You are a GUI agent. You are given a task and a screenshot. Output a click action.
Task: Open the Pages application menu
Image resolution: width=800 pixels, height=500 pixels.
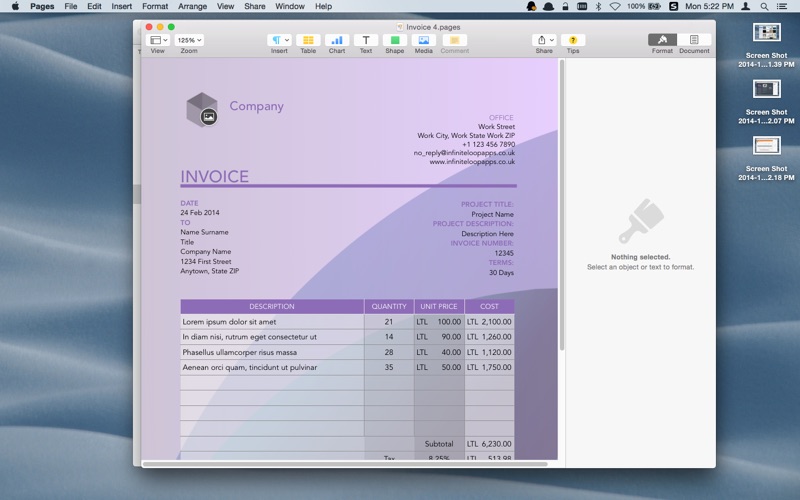coord(42,6)
